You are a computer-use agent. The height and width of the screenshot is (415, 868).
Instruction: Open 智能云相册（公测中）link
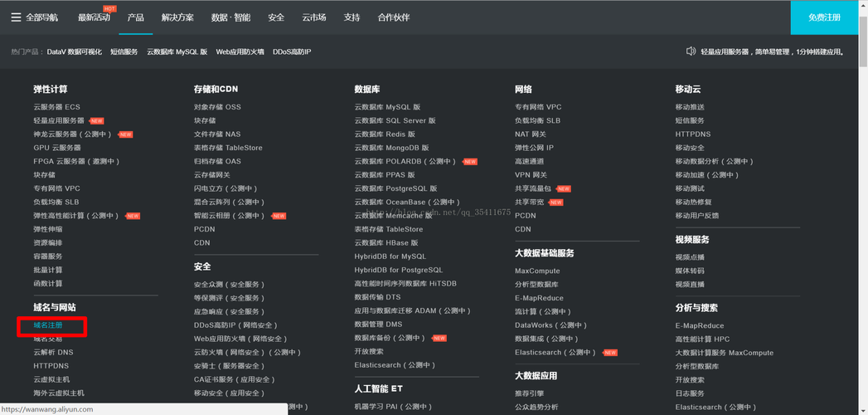point(231,216)
